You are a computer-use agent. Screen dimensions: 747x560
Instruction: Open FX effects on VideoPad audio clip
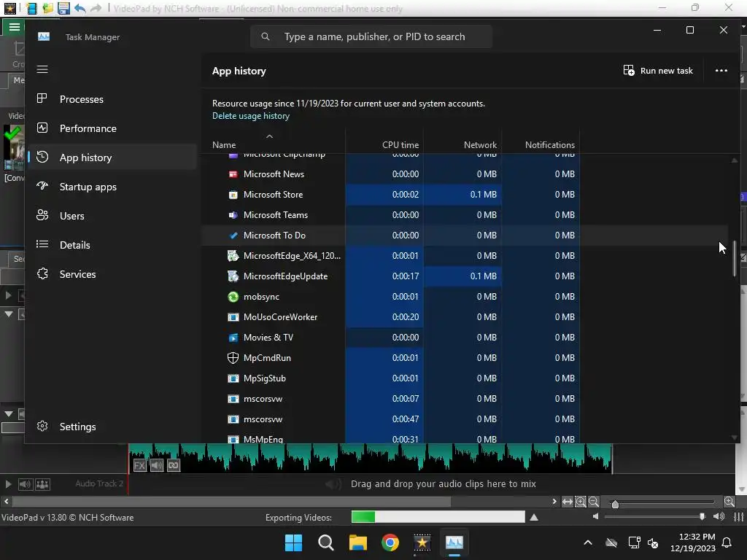point(139,465)
